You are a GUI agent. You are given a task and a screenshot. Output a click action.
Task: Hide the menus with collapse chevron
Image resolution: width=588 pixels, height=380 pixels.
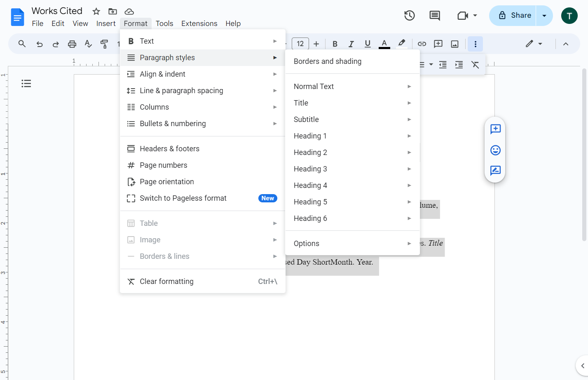566,44
